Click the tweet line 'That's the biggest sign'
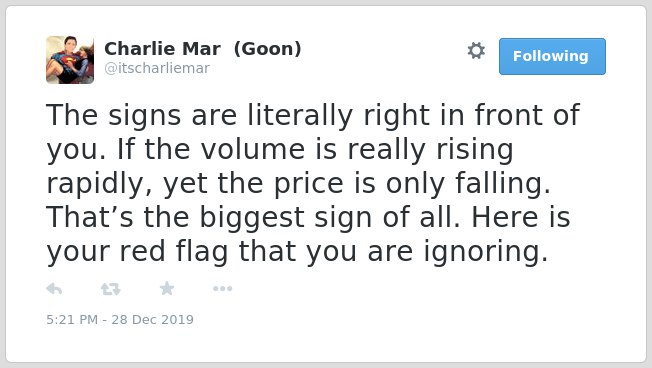 [308, 217]
